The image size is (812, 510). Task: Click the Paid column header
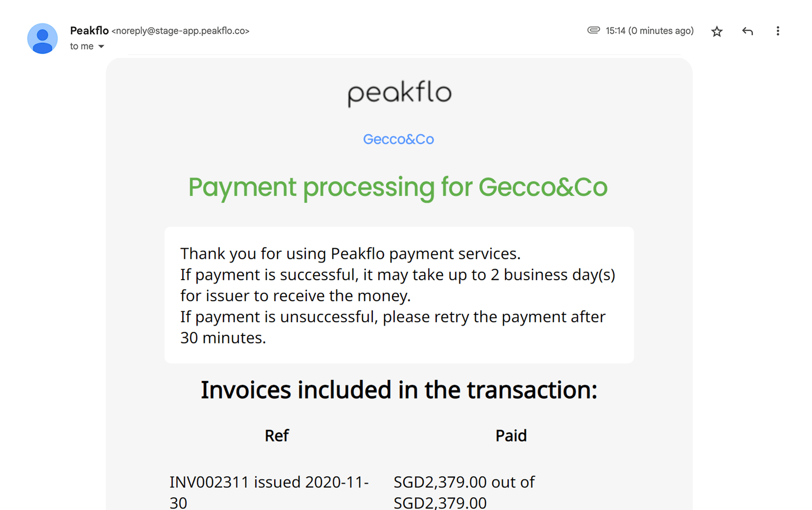click(511, 435)
